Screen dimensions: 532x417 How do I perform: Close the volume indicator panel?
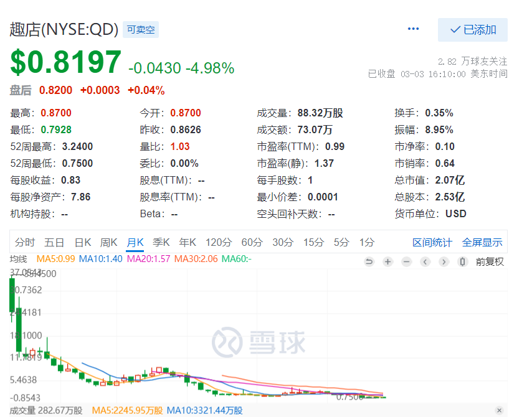[x=499, y=411]
